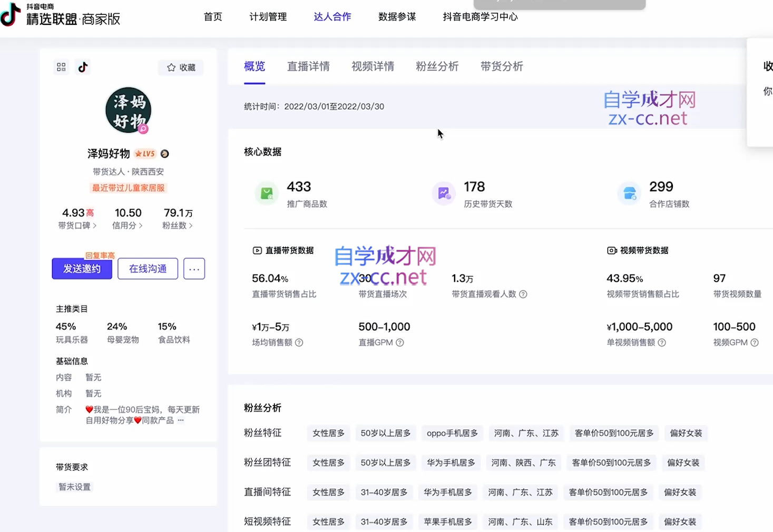Click the Douyin logo in the header

[x=10, y=14]
